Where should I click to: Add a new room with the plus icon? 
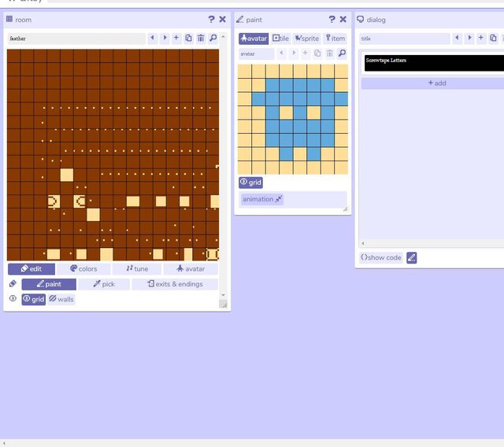point(176,38)
